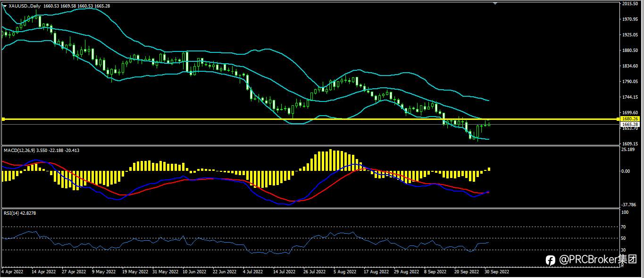This screenshot has width=644, height=278.
Task: Click the 26 Jul 2022 date label
Action: click(315, 272)
